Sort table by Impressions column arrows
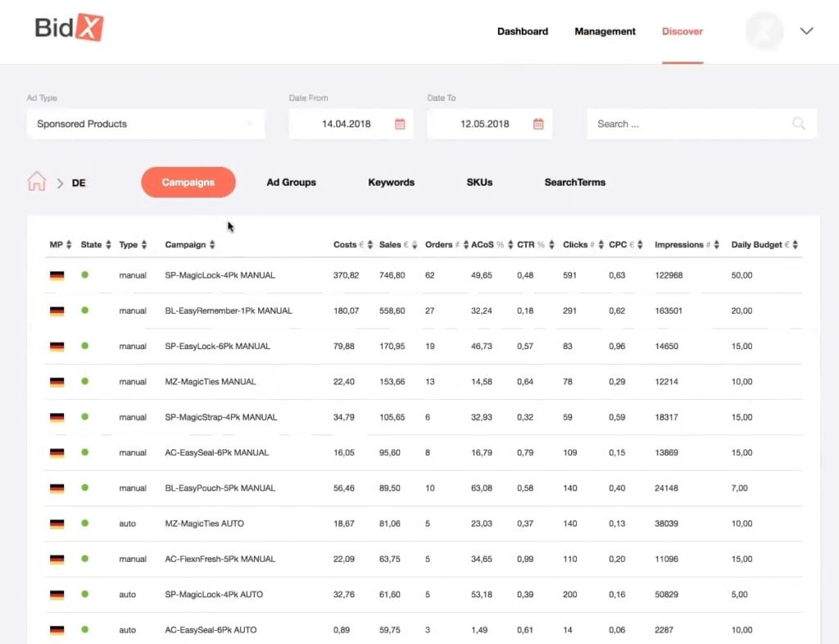The height and width of the screenshot is (644, 839). click(x=716, y=245)
